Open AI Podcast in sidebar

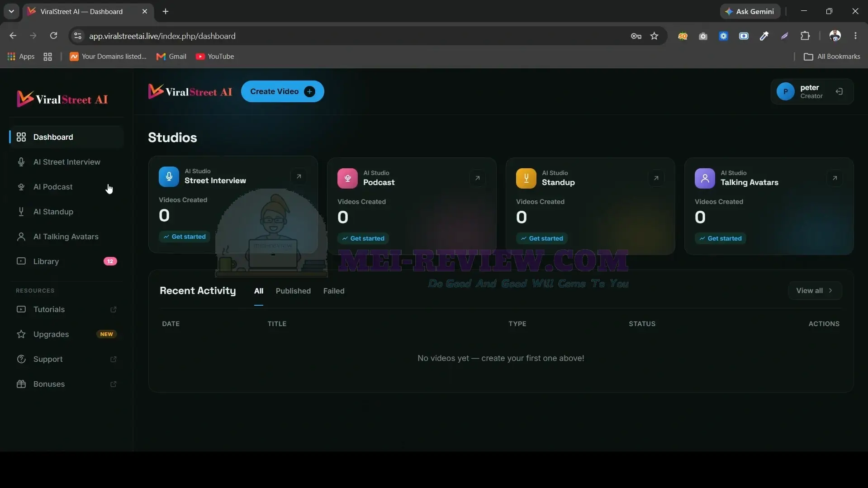point(66,187)
